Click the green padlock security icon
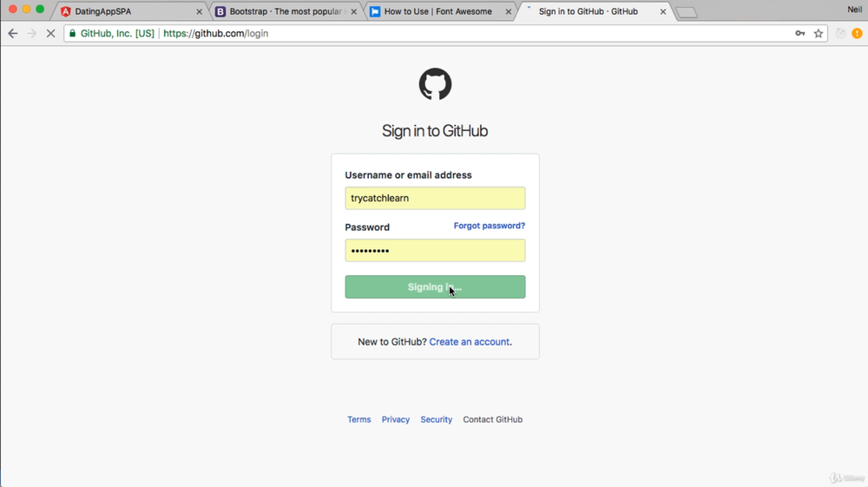 coord(72,33)
